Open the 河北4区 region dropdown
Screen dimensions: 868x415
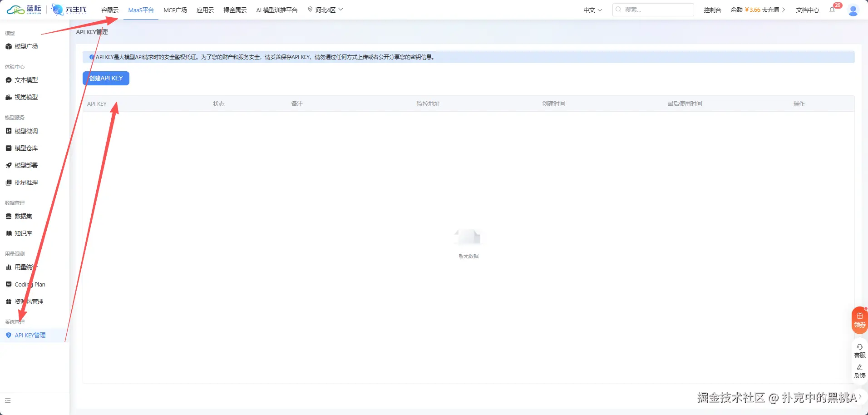pos(325,10)
